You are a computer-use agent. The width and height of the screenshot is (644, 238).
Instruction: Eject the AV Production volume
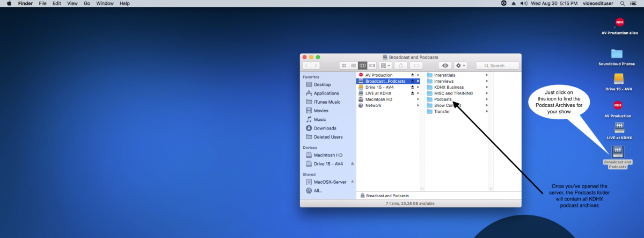click(x=412, y=75)
